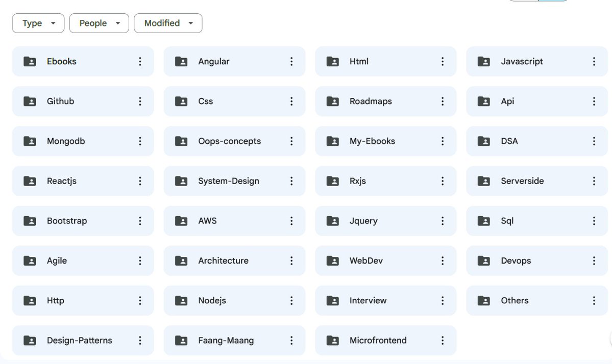
Task: Click the shared folder icon for Github
Action: click(x=30, y=101)
